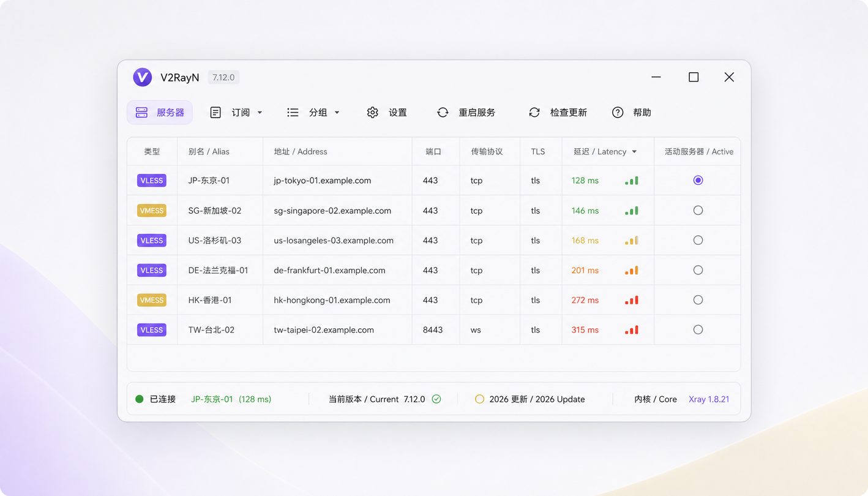Select address jp-tokyo-01.example.com
868x496 pixels.
(323, 181)
